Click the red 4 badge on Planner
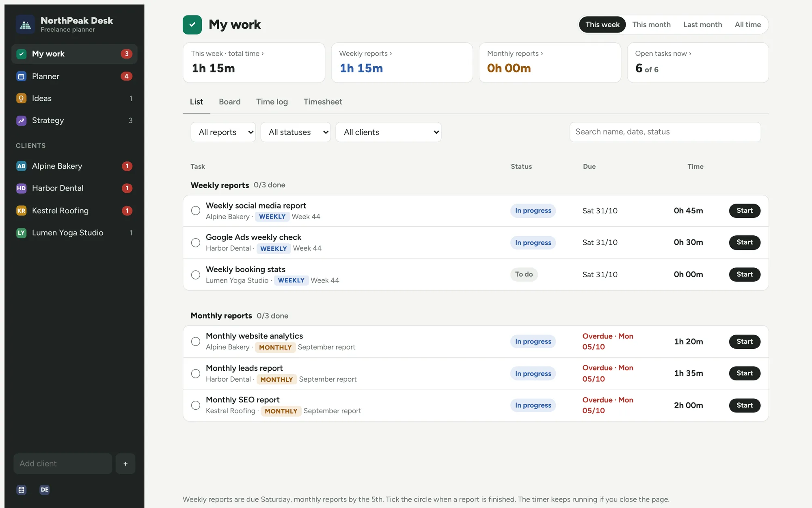This screenshot has width=812, height=508. click(x=127, y=76)
